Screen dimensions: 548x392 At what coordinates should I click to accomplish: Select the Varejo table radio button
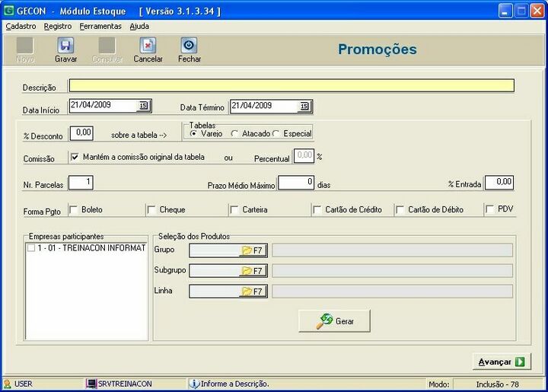193,133
